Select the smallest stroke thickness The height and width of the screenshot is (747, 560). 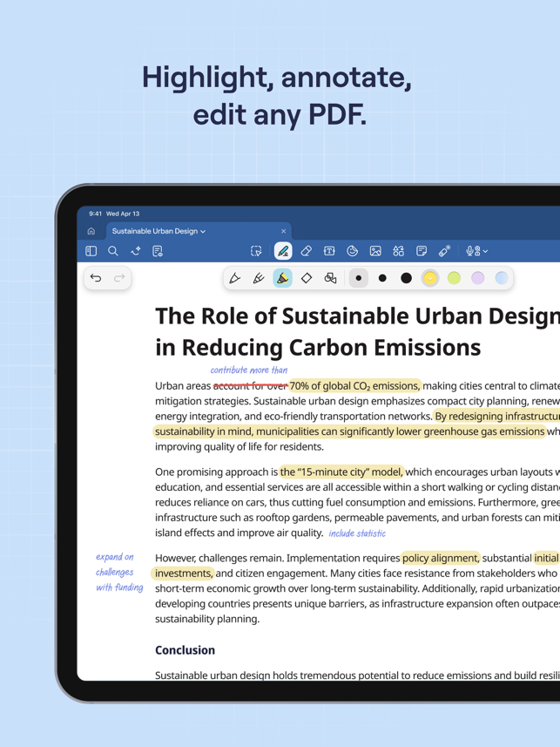[x=359, y=278]
